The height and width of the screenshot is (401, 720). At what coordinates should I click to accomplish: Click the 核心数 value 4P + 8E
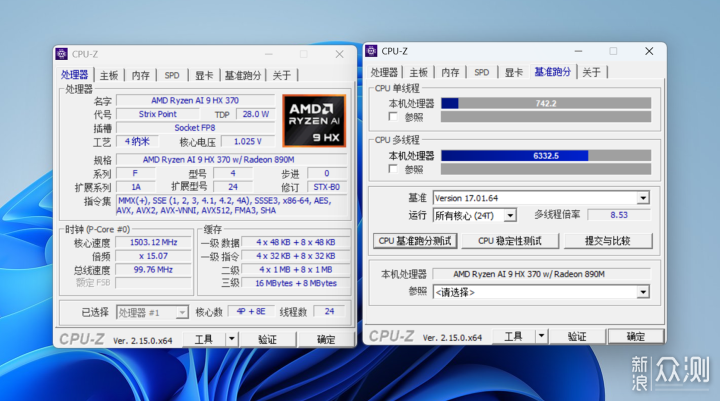(x=251, y=311)
